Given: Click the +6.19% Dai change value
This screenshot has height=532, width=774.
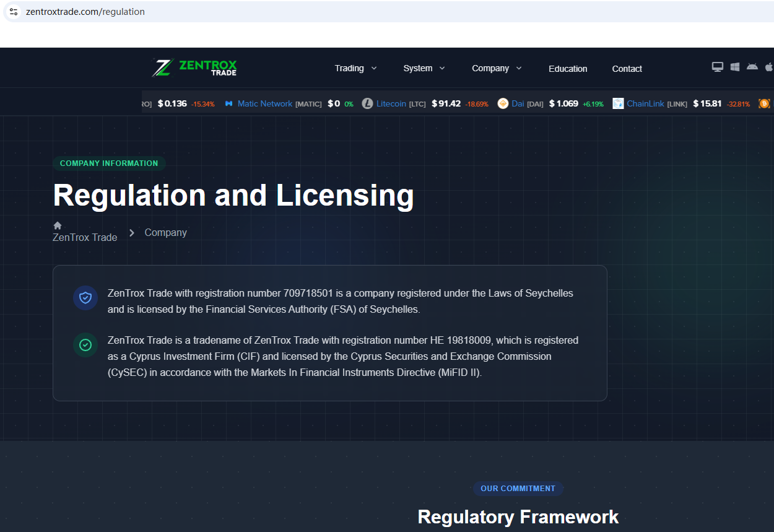Looking at the screenshot, I should [593, 104].
